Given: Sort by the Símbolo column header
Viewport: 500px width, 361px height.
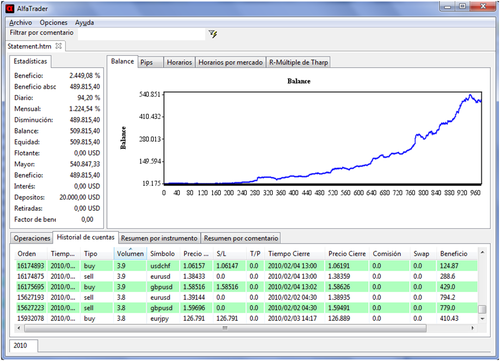Looking at the screenshot, I should click(x=162, y=254).
